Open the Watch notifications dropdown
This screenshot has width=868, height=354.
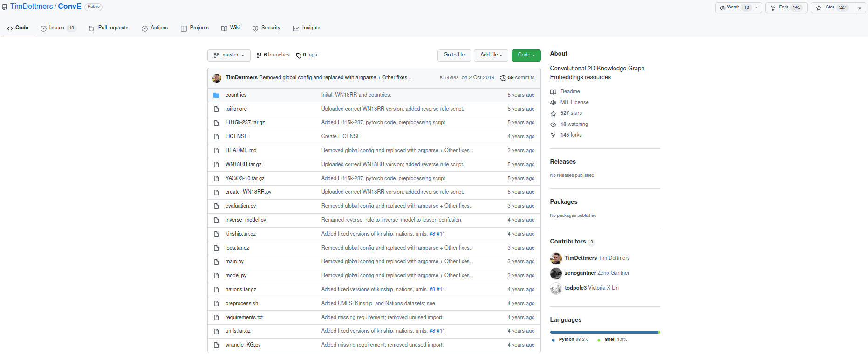738,7
